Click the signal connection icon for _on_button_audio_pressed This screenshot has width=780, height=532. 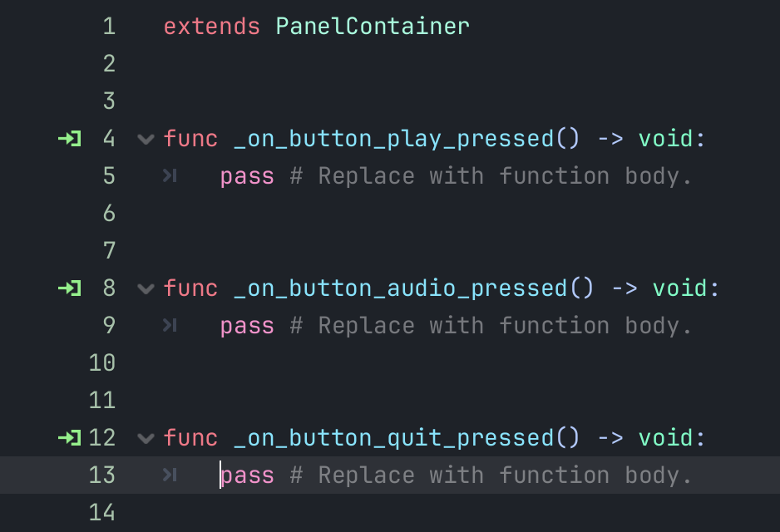69,288
